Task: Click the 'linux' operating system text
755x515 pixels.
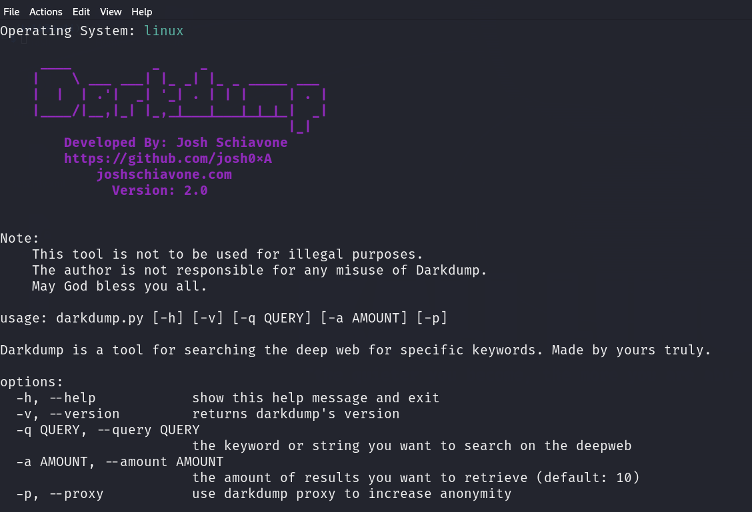Action: (164, 30)
